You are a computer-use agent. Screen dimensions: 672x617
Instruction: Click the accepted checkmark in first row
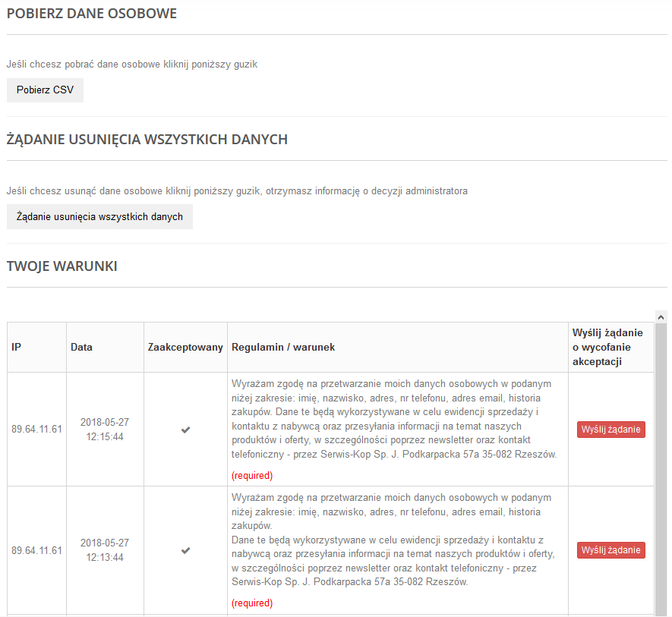click(x=185, y=430)
